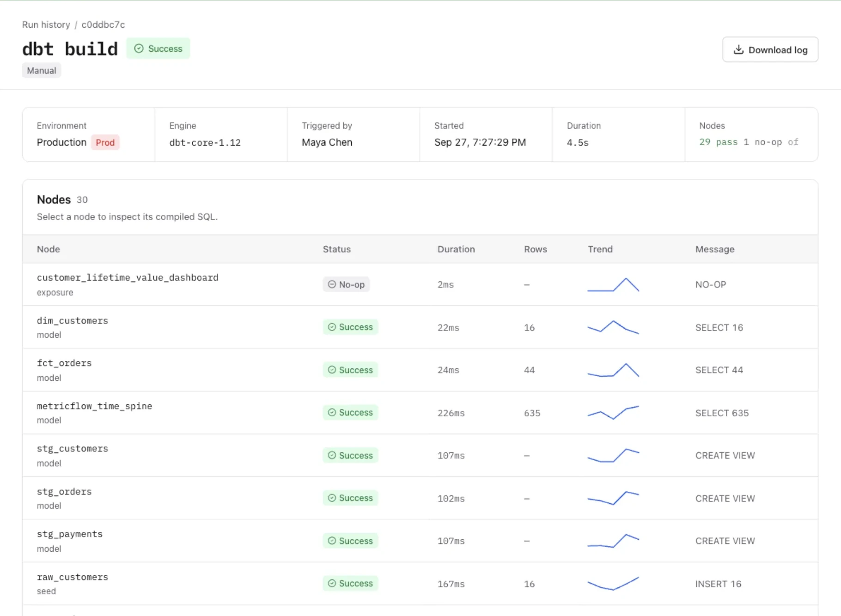Select the raw_customers seed node
Viewport: 841px width, 616px height.
coord(420,584)
